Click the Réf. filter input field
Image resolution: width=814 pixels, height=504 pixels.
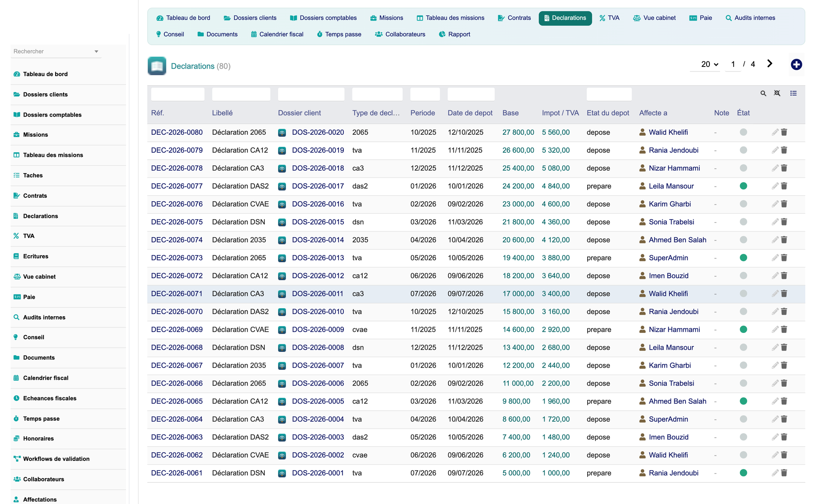pyautogui.click(x=178, y=94)
